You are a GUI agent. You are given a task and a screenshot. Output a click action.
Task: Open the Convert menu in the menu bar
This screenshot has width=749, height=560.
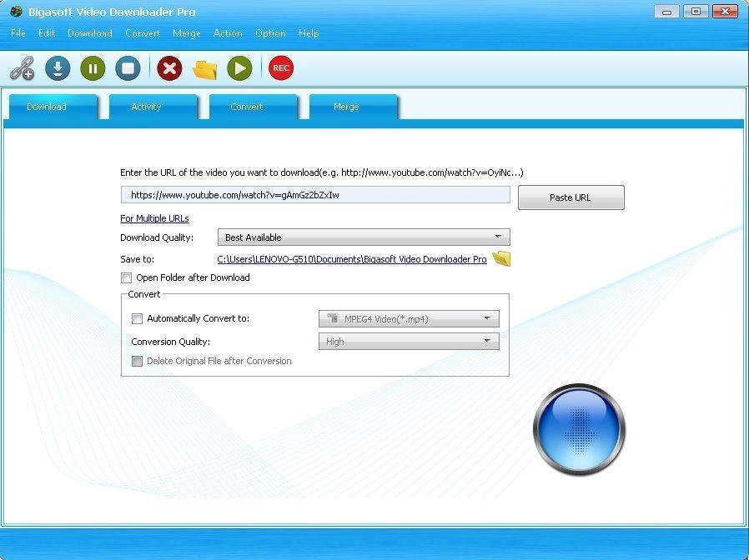pyautogui.click(x=143, y=33)
